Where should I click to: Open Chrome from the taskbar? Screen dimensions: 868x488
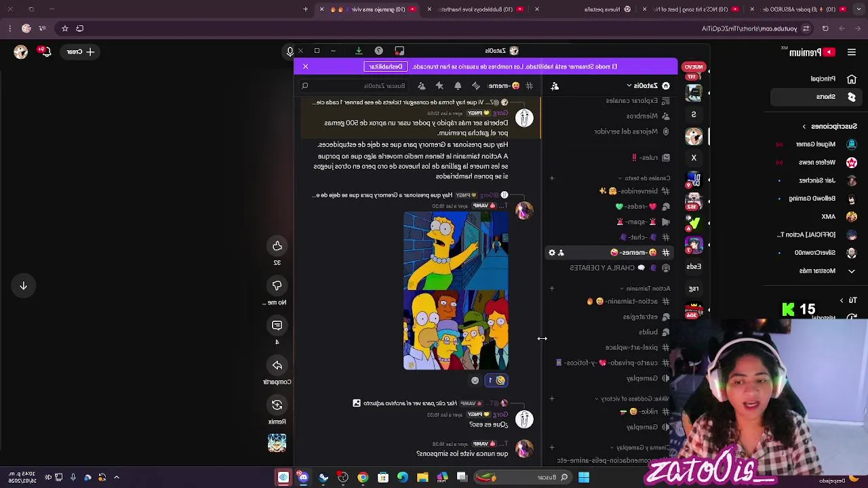363,477
